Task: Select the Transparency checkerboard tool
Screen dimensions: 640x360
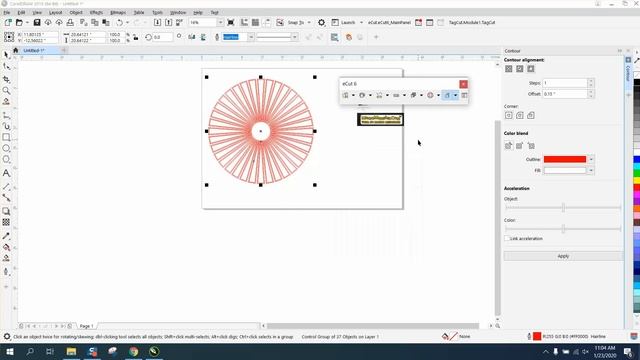Action: (6, 222)
